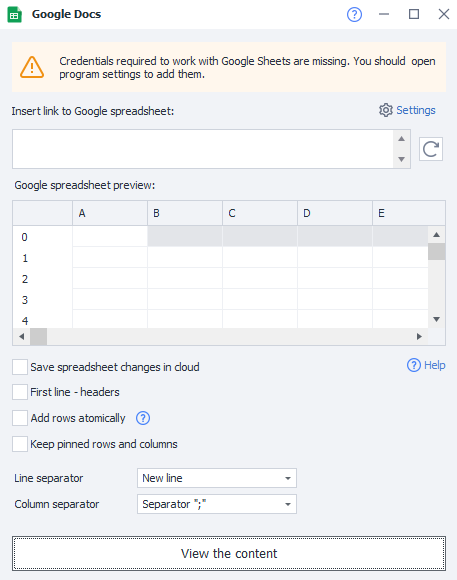Image resolution: width=457 pixels, height=580 pixels.
Task: Toggle First line - headers checkbox
Action: click(x=20, y=392)
